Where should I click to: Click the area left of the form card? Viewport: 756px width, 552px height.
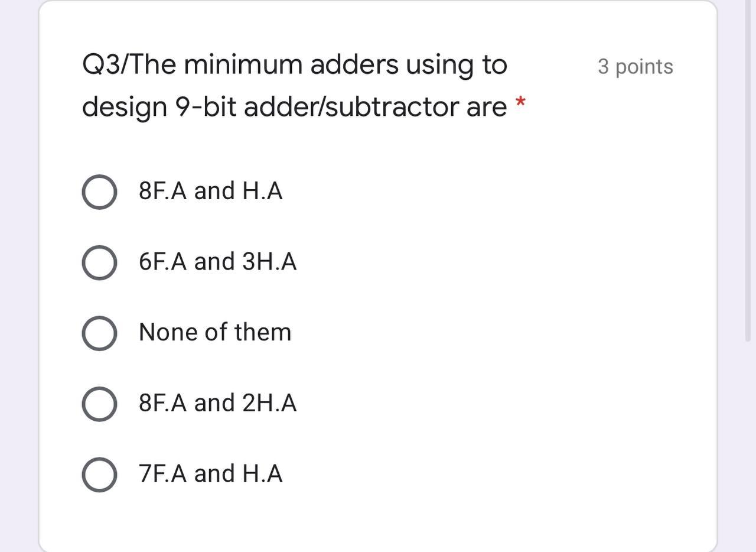click(x=18, y=276)
